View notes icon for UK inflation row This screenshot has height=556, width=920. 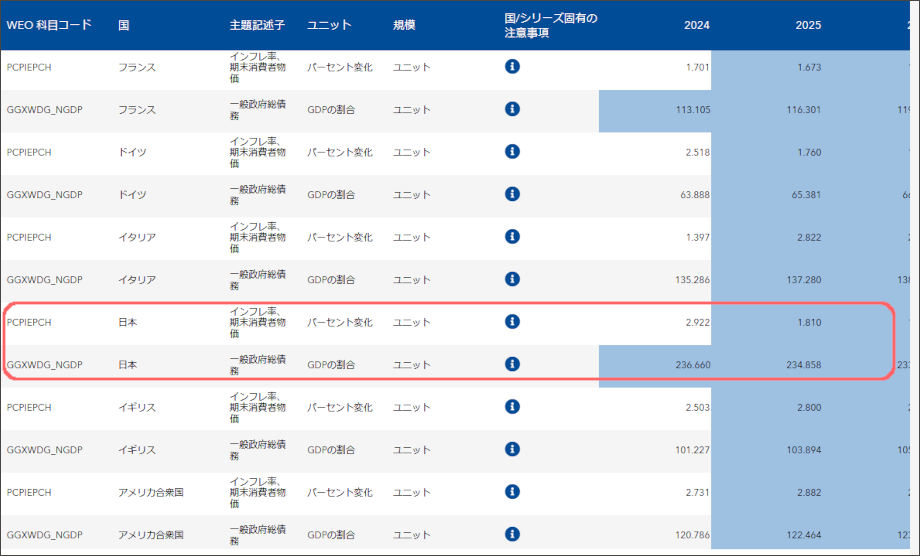(x=512, y=407)
